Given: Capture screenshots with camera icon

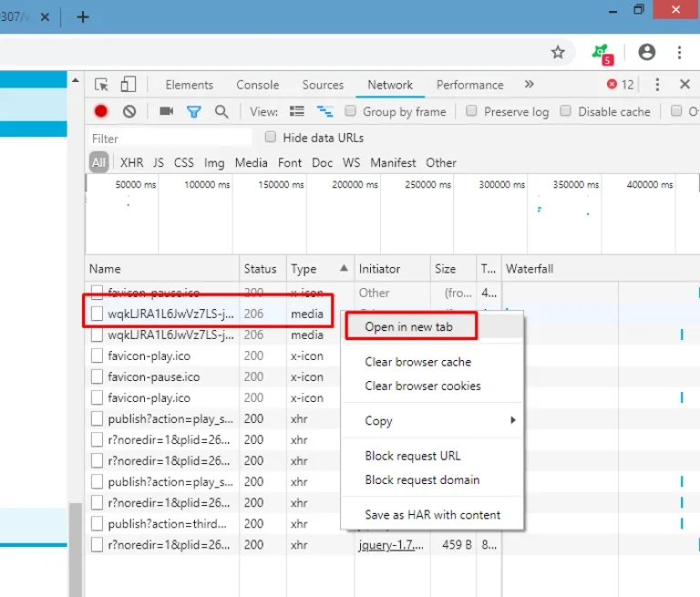Looking at the screenshot, I should 166,110.
